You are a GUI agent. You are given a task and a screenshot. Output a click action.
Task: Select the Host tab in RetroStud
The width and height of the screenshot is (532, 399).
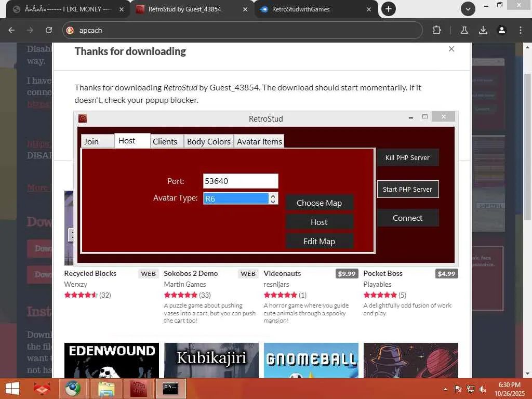tap(132, 140)
